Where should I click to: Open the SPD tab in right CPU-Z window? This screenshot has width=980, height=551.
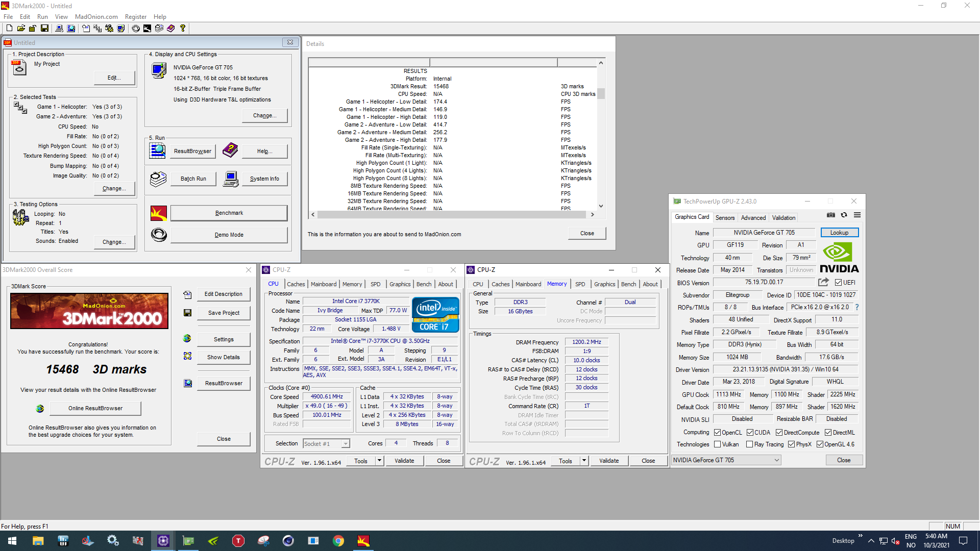pyautogui.click(x=580, y=284)
